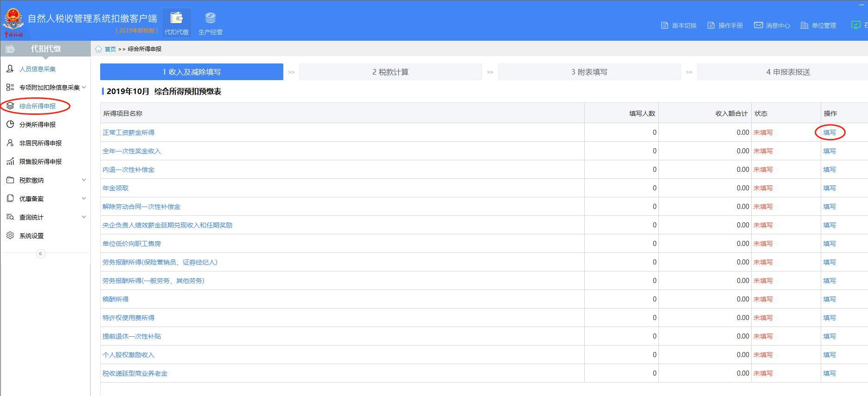Select 人员信息采集 in the sidebar
The width and height of the screenshot is (868, 396).
(37, 69)
